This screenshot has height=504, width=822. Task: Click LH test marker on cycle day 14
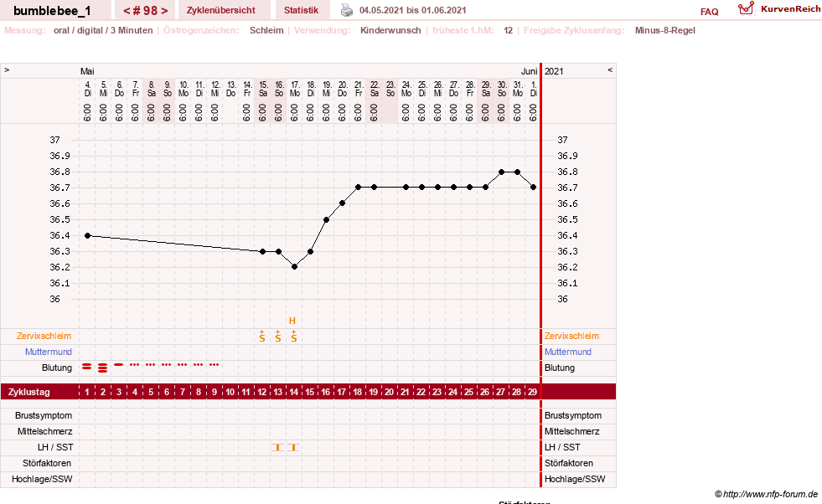pyautogui.click(x=294, y=447)
